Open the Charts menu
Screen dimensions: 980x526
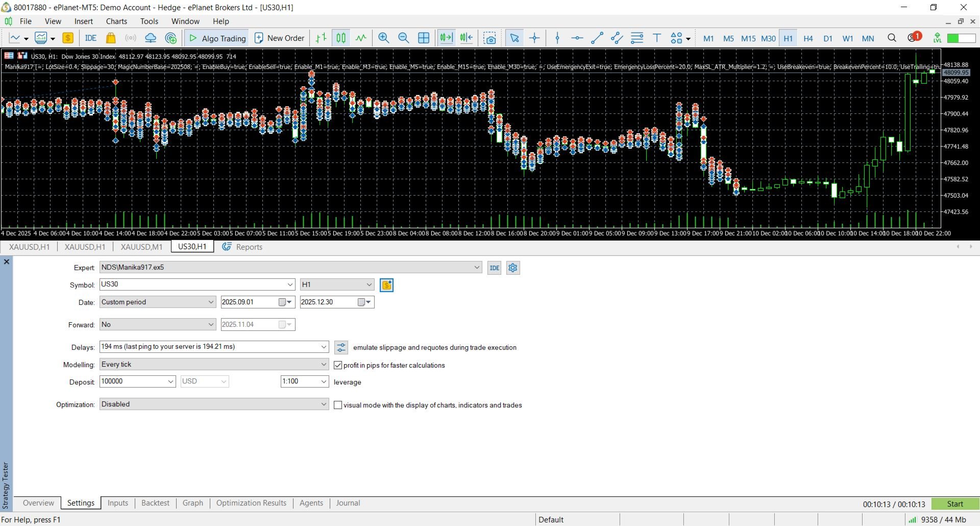click(x=116, y=21)
